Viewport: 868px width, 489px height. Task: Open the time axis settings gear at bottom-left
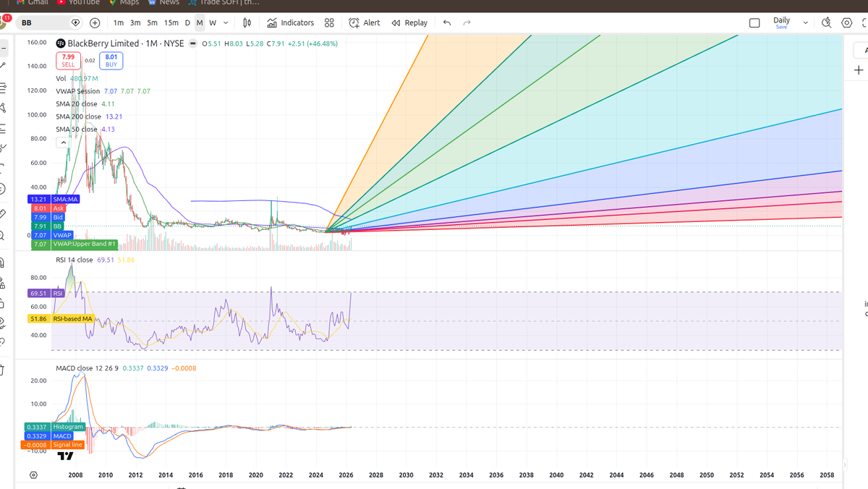pos(33,475)
